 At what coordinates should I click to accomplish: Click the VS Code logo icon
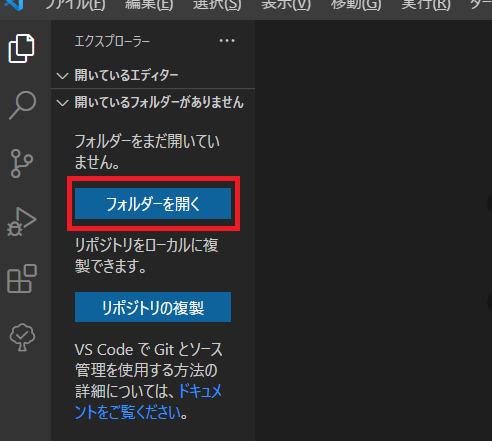point(14,5)
